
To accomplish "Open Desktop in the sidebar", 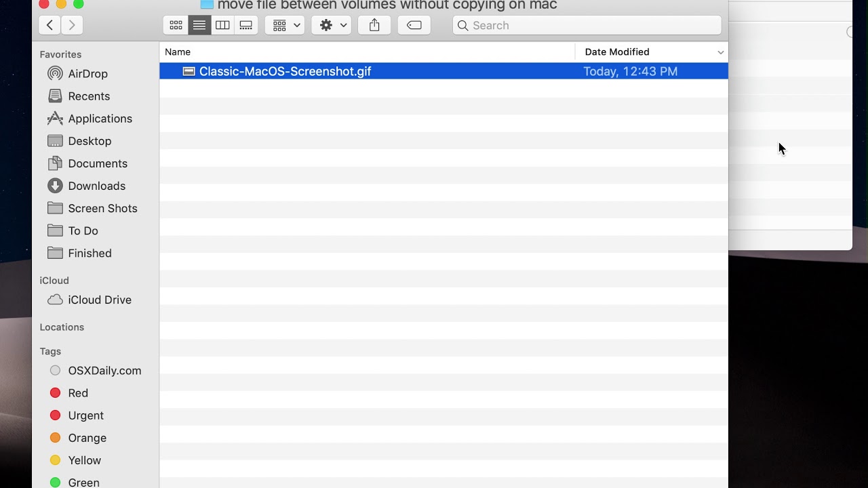I will [90, 140].
